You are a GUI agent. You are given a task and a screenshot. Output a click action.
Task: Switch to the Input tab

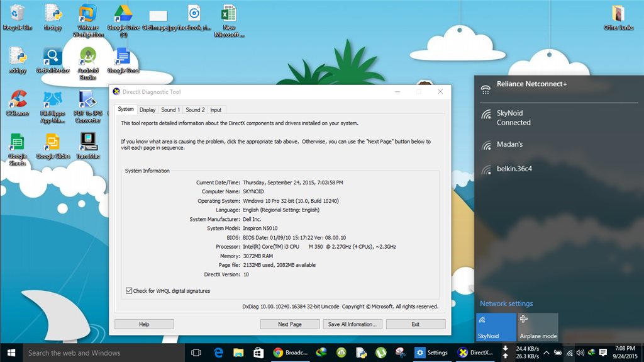(x=216, y=110)
